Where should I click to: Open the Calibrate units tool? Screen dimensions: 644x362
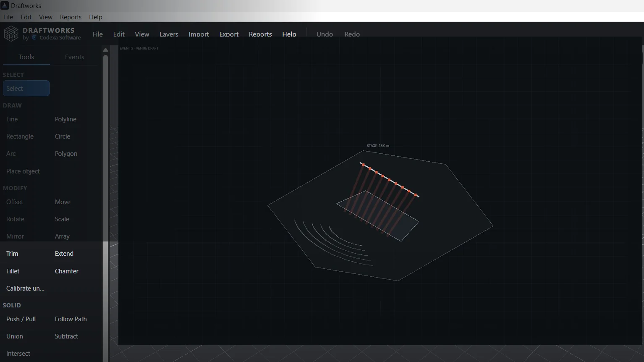[26, 289]
